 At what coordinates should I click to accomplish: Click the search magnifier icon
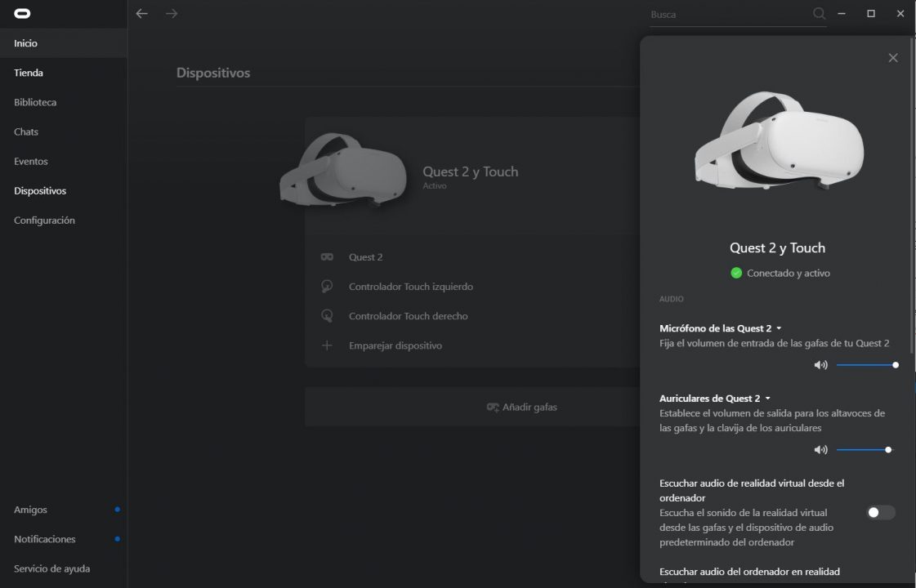[818, 14]
